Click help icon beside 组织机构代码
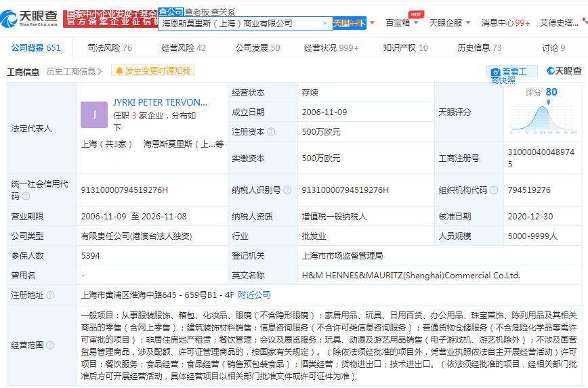The image size is (588, 388). pyautogui.click(x=494, y=190)
